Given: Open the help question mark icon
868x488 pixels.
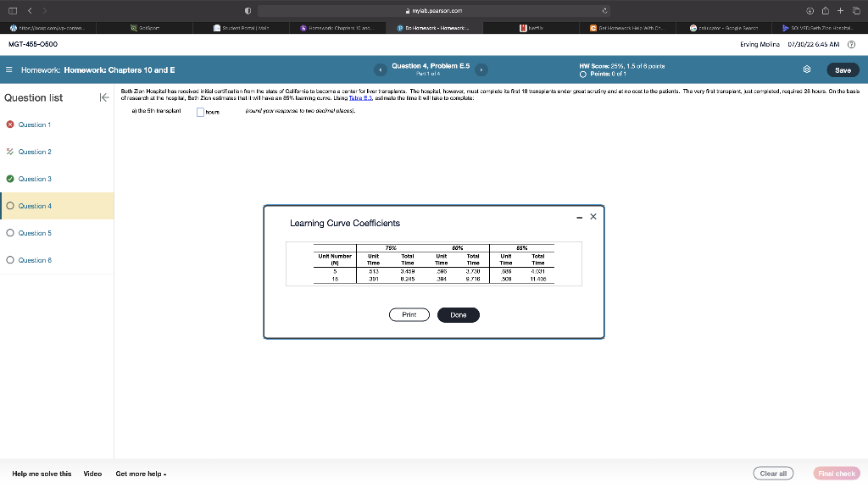Looking at the screenshot, I should [x=851, y=44].
